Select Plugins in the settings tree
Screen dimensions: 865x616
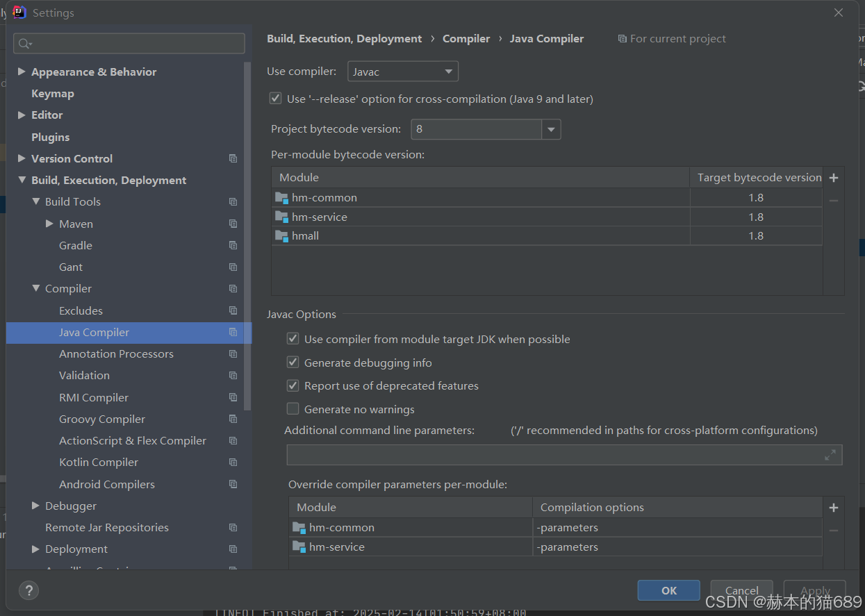(51, 137)
